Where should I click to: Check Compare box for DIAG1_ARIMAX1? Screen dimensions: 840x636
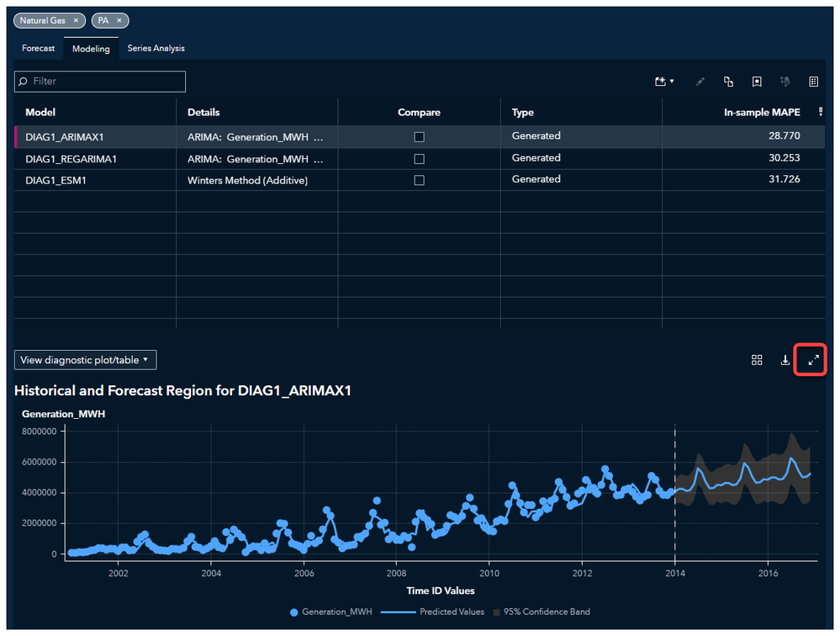point(420,136)
